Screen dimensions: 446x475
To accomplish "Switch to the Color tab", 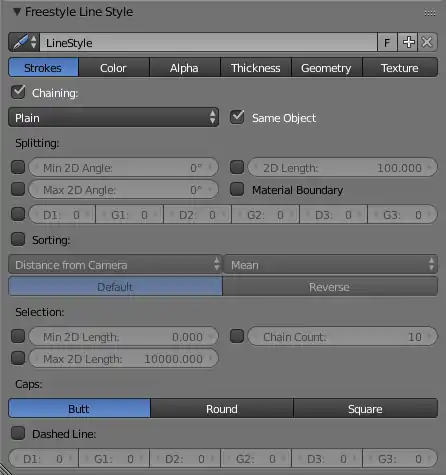I will pos(113,68).
